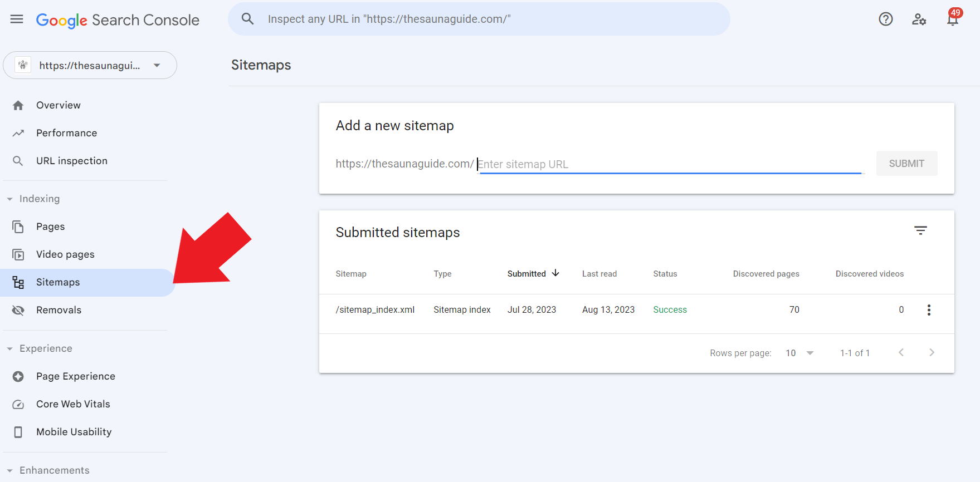
Task: Click the Google Search Console logo
Action: tap(118, 20)
